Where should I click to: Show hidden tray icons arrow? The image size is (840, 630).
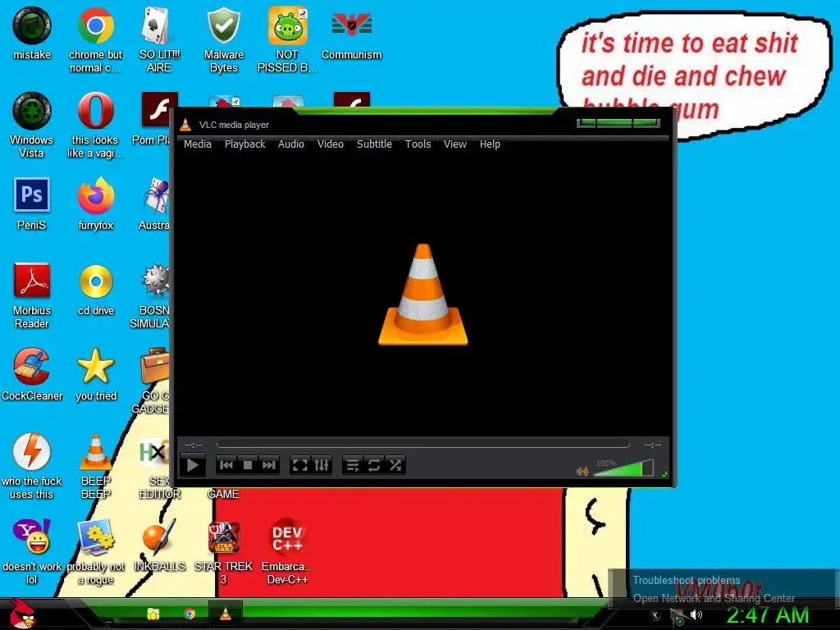click(x=655, y=615)
